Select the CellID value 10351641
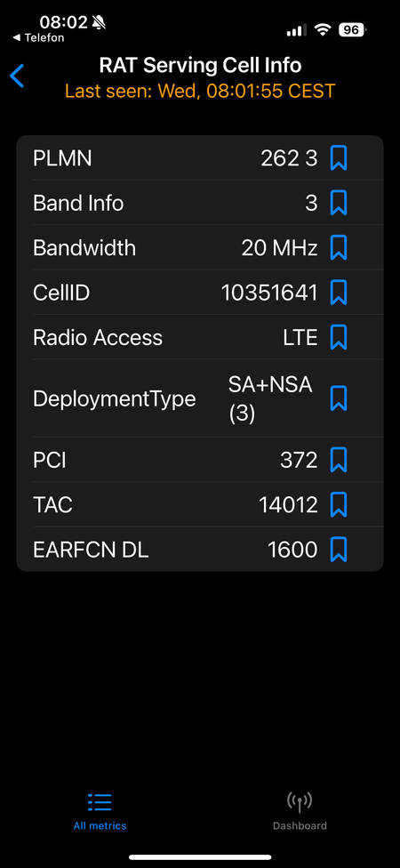This screenshot has width=400, height=868. (x=269, y=293)
